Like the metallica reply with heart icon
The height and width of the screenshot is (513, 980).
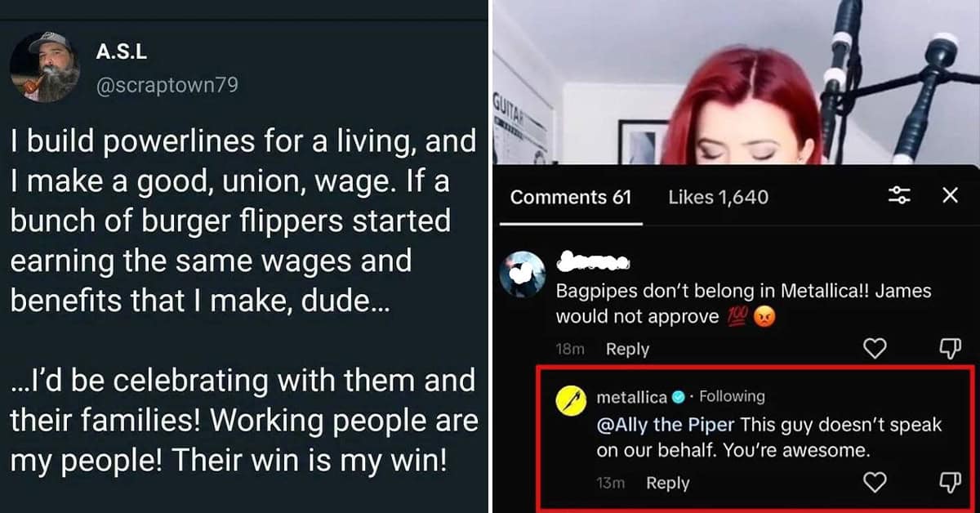click(x=875, y=483)
